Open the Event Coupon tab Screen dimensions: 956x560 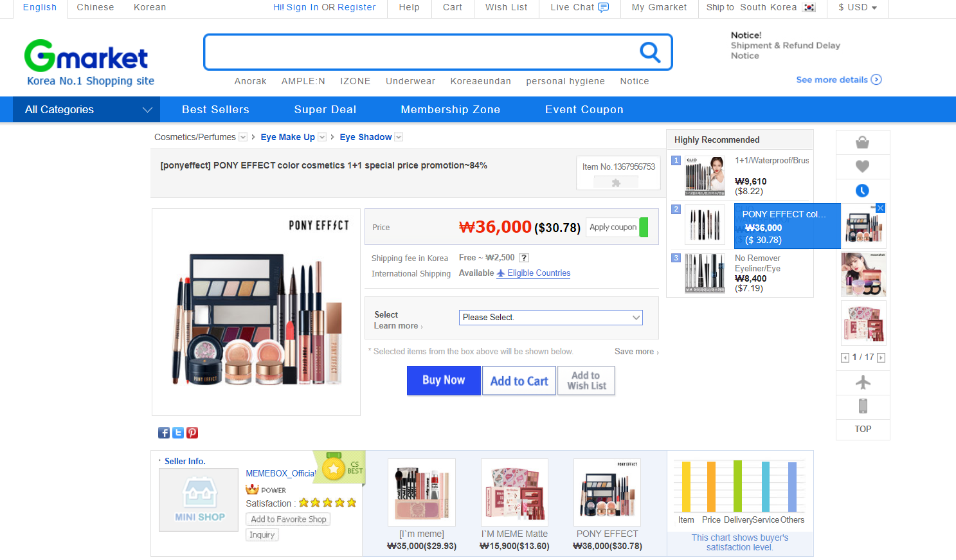pyautogui.click(x=584, y=109)
